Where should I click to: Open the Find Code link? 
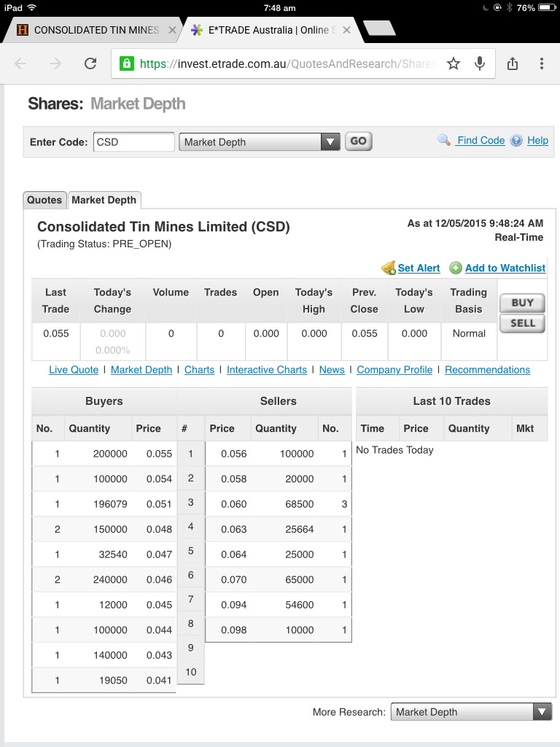click(481, 141)
